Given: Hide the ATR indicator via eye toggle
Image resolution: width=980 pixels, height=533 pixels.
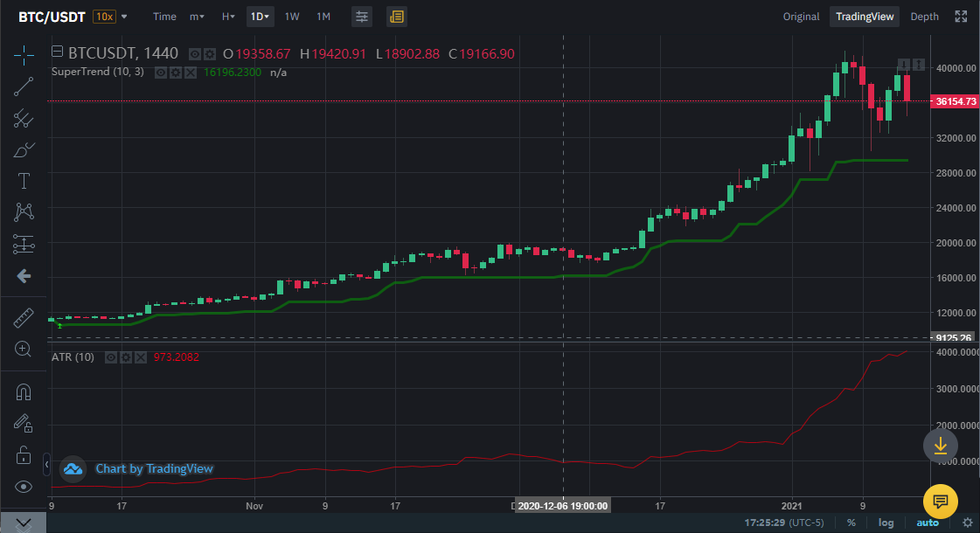Looking at the screenshot, I should (111, 356).
